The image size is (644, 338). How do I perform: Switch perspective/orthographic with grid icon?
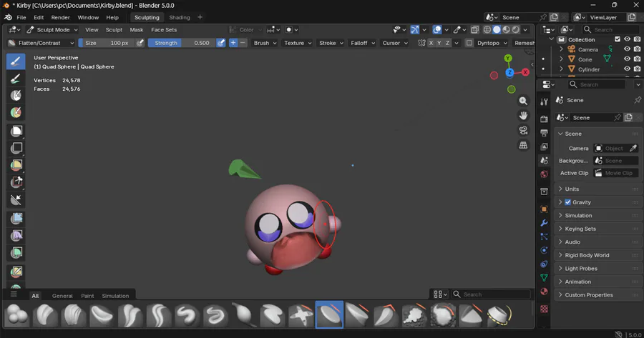coord(523,145)
